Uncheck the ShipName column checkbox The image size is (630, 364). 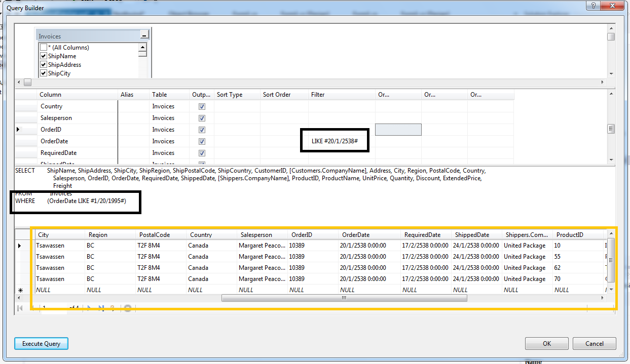(x=44, y=56)
